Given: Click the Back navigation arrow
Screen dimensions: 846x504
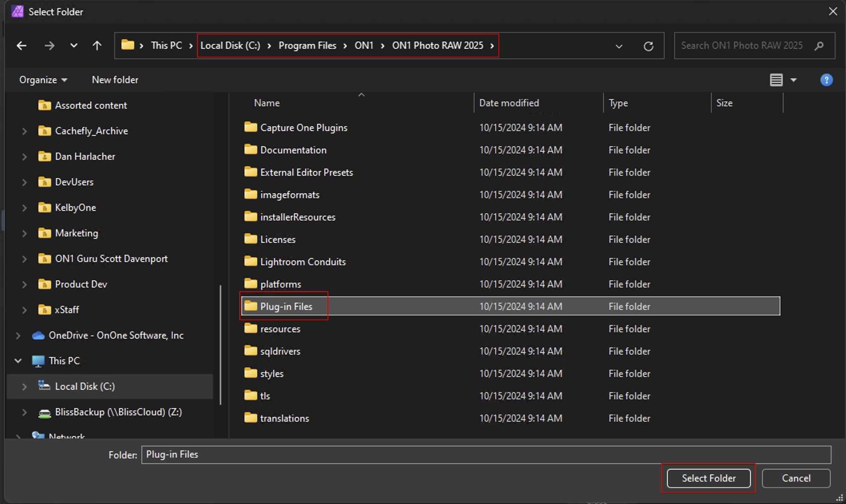Looking at the screenshot, I should [x=22, y=46].
